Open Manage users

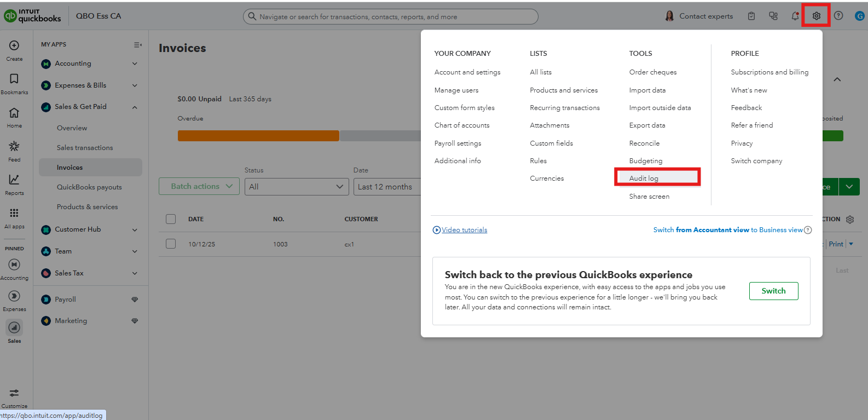click(456, 90)
